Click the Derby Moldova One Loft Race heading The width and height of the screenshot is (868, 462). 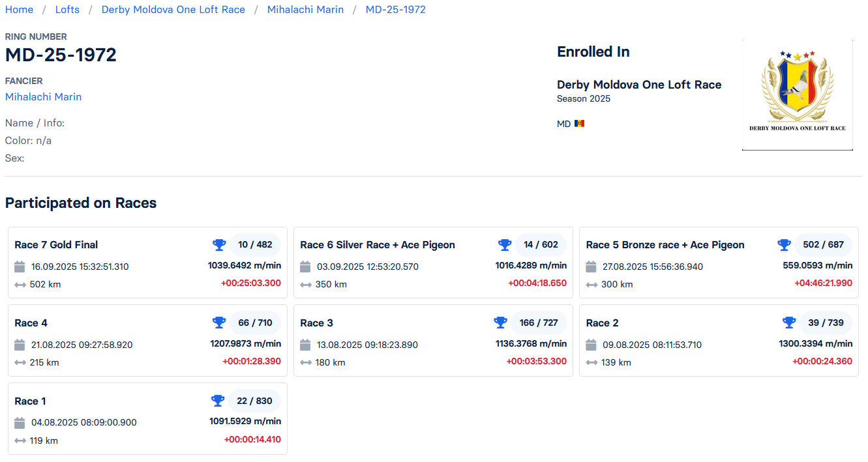[x=639, y=85]
